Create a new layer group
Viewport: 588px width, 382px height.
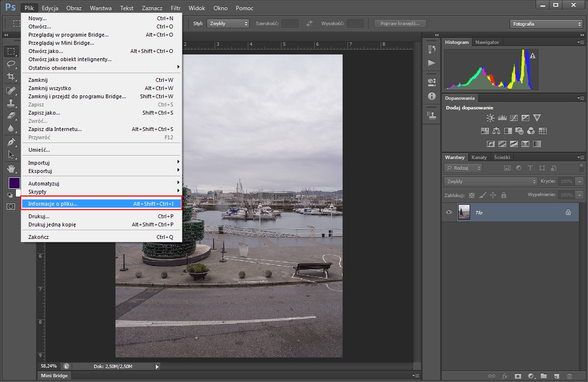point(544,376)
